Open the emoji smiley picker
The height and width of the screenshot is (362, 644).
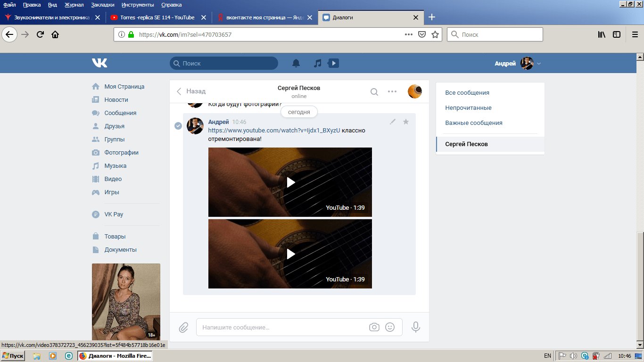(x=390, y=327)
